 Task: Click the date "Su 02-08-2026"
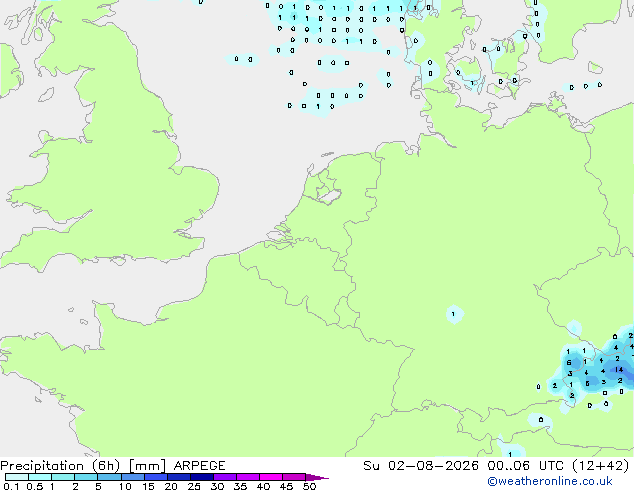coord(421,466)
